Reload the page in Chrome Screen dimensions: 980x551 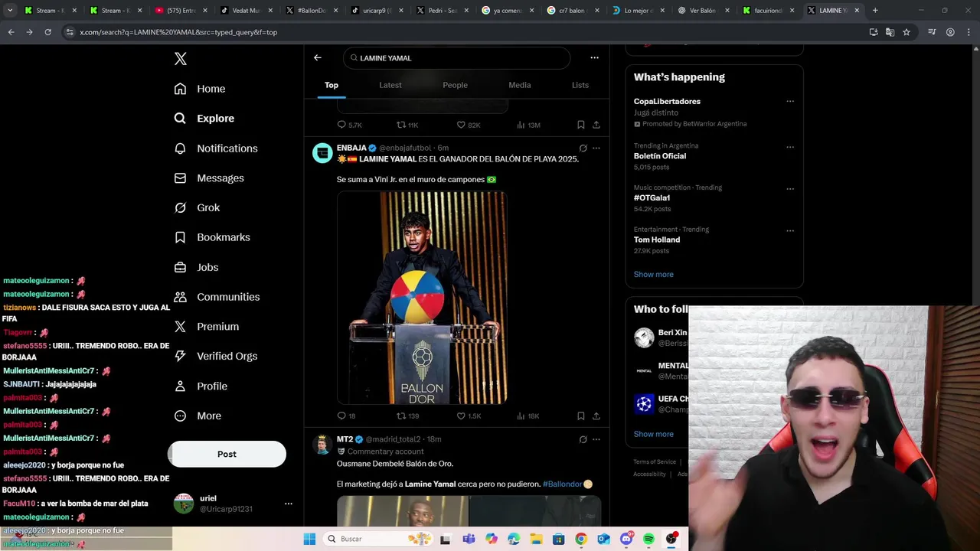click(47, 32)
